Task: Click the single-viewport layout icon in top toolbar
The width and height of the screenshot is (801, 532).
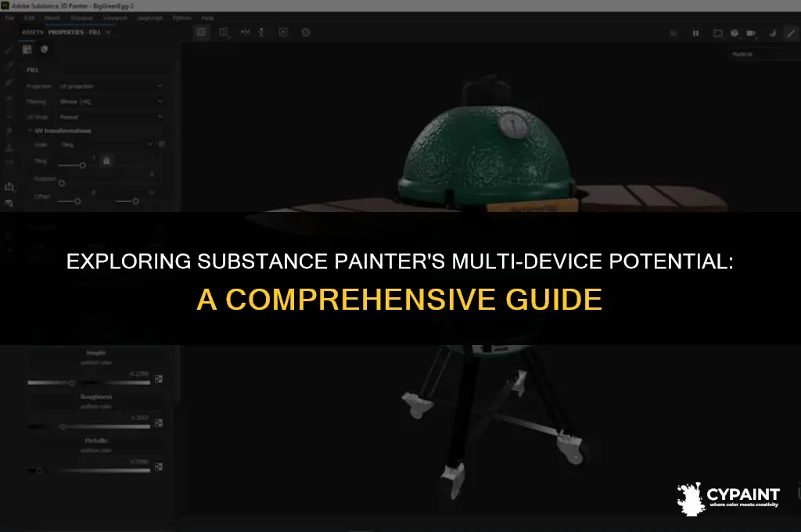Action: pos(201,32)
